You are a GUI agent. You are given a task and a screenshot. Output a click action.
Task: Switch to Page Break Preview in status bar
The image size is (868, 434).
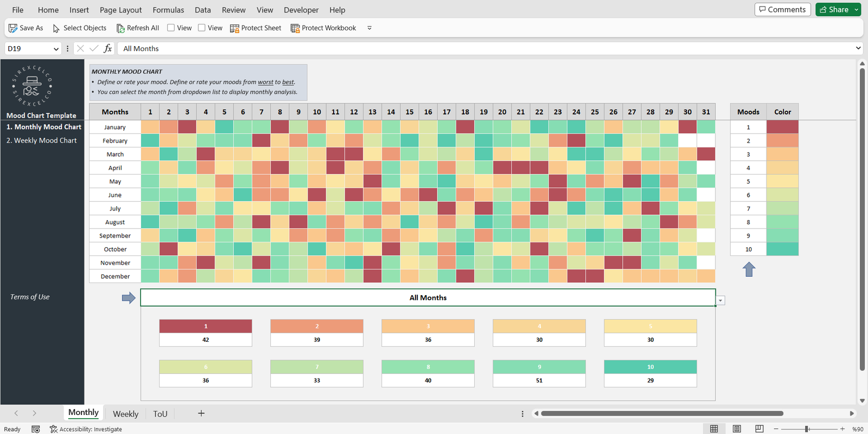click(x=759, y=429)
